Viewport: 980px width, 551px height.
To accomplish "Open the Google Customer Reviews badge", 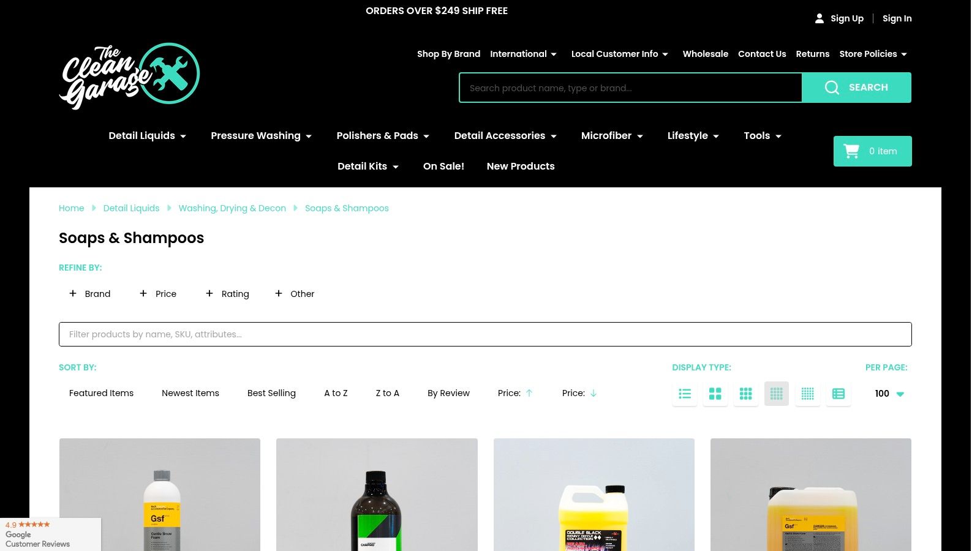I will [x=50, y=534].
